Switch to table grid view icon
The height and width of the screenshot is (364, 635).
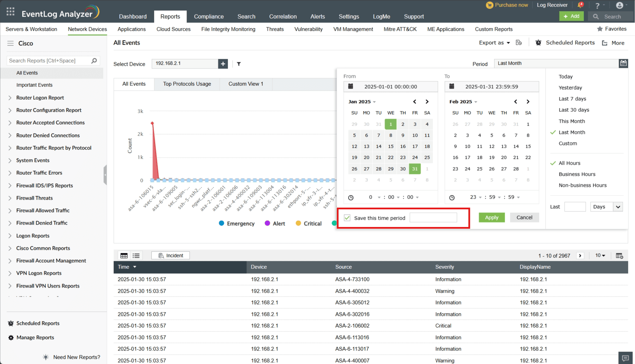tap(124, 256)
